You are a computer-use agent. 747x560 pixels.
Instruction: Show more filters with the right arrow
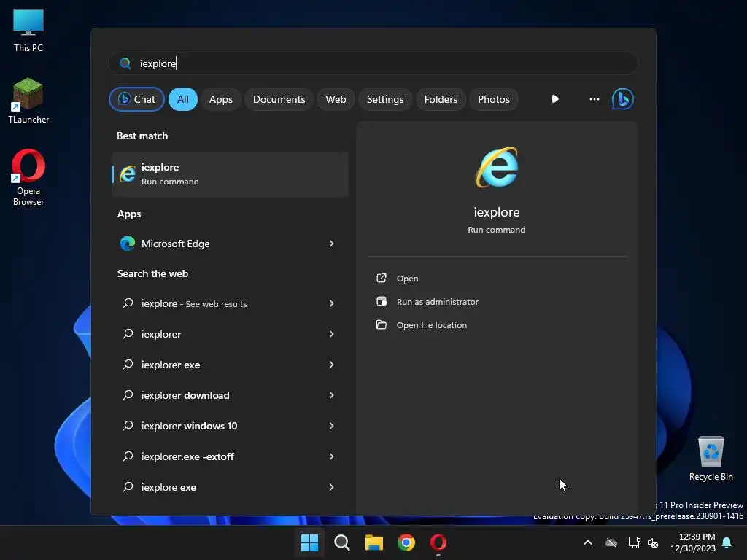555,99
